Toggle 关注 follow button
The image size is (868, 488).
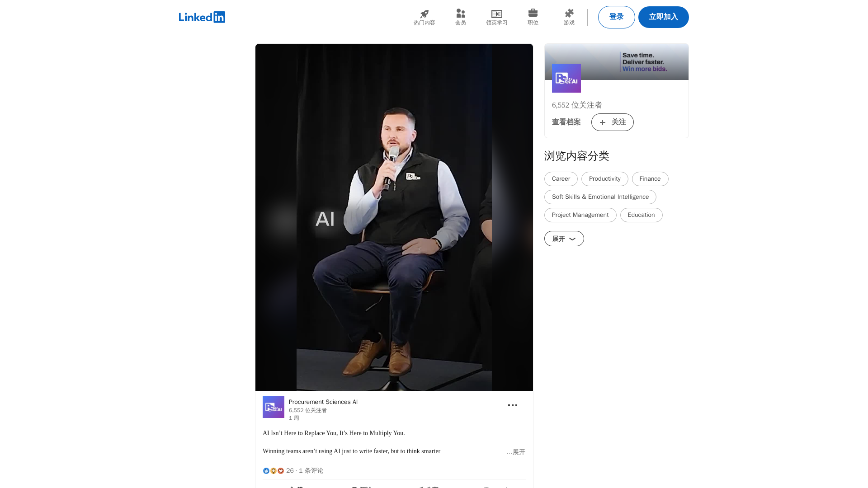[612, 122]
